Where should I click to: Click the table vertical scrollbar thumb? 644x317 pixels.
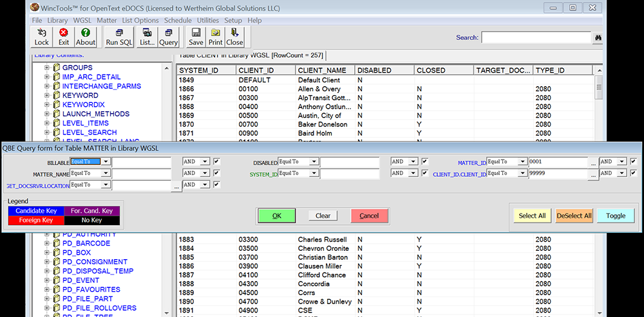pos(599,87)
